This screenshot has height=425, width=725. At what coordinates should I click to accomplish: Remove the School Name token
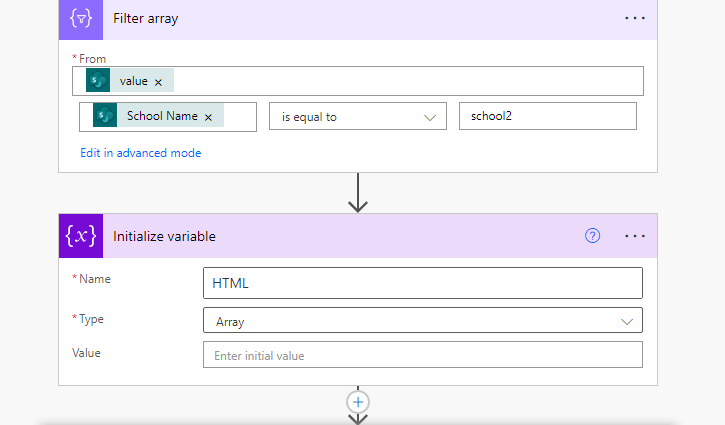click(209, 117)
